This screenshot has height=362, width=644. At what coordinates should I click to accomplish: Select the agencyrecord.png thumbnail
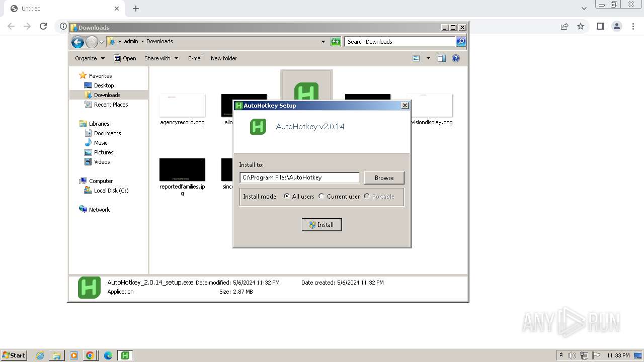[182, 106]
